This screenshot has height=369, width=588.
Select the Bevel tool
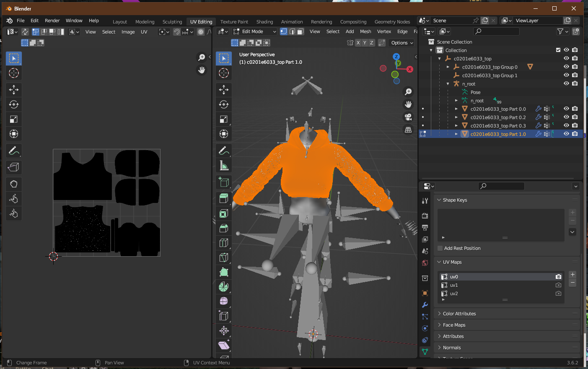(x=224, y=228)
